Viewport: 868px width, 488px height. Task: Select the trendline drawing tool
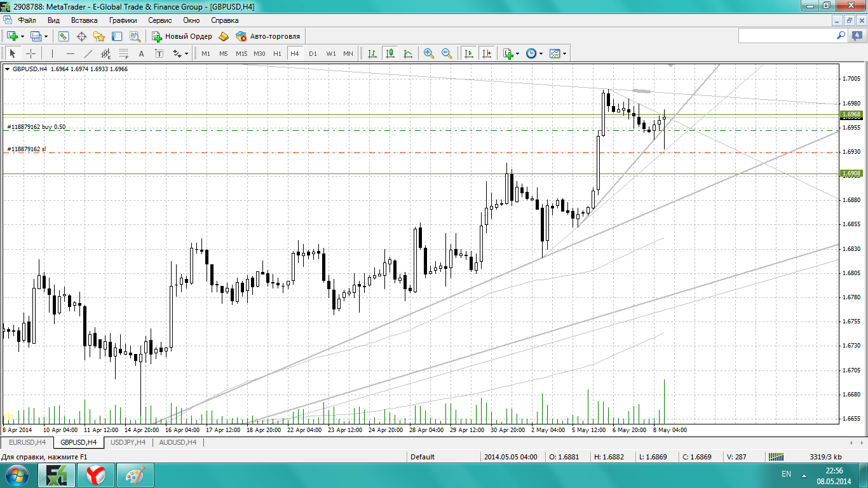tap(88, 53)
